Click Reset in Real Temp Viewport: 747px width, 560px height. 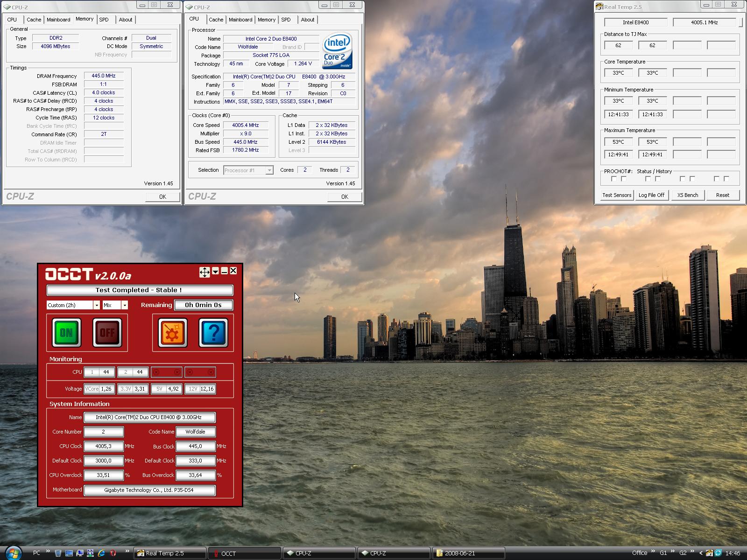(723, 195)
